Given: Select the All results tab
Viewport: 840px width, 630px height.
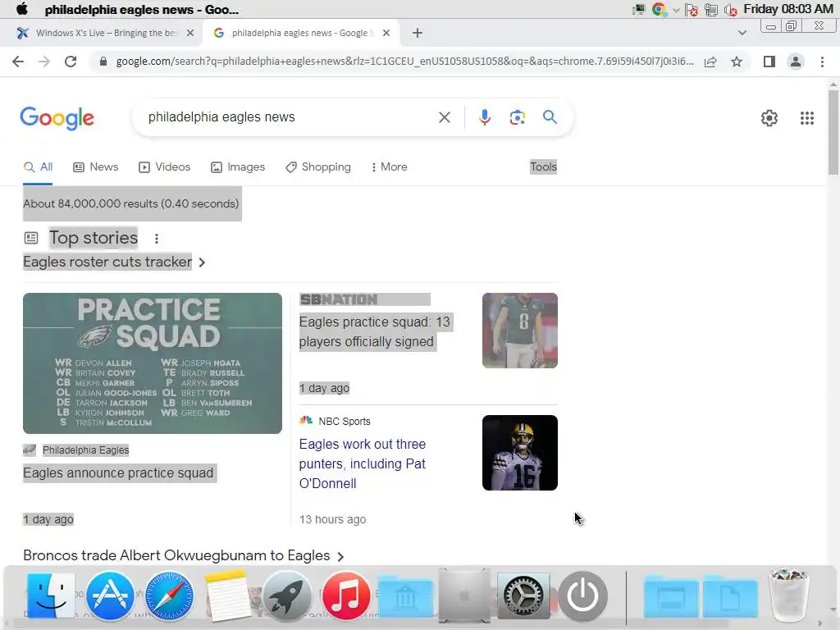Looking at the screenshot, I should pyautogui.click(x=38, y=167).
